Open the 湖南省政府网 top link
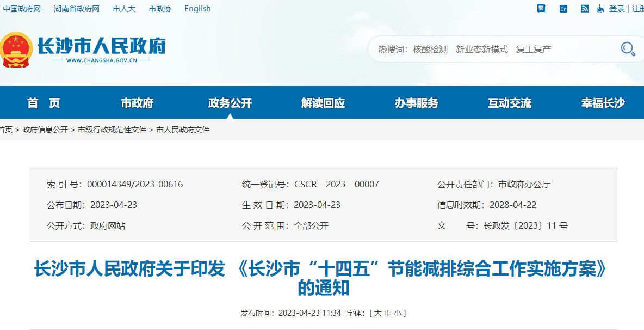 77,9
